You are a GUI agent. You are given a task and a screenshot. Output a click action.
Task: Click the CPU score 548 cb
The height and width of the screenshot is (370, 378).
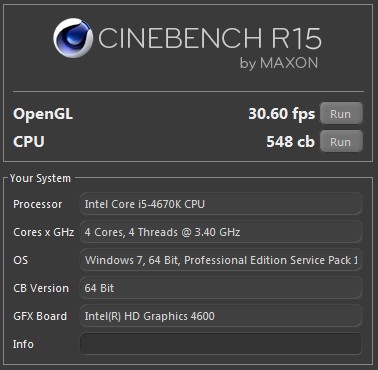(x=290, y=142)
